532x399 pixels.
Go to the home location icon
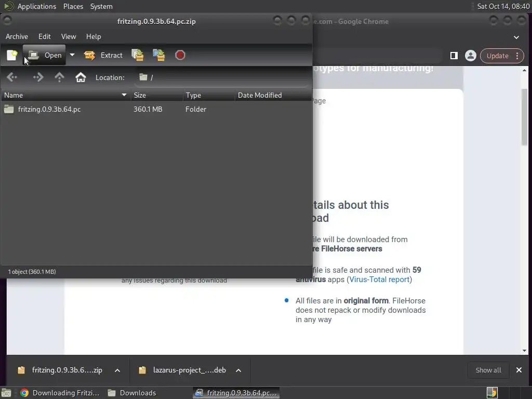point(81,77)
